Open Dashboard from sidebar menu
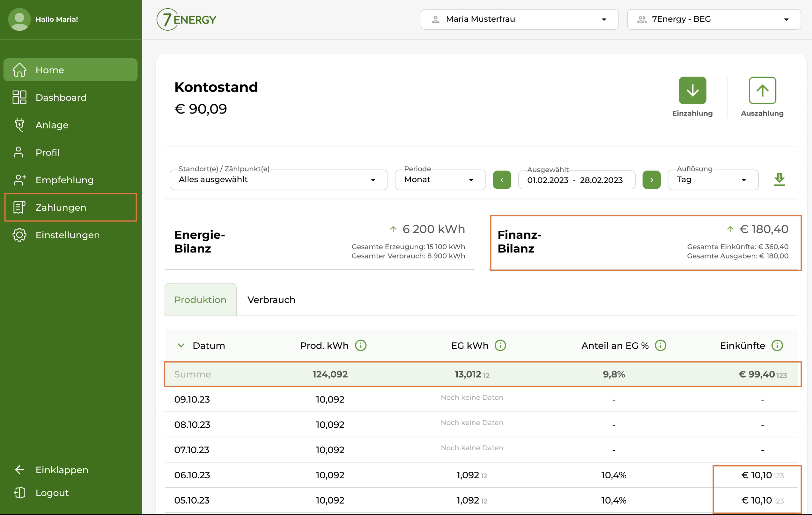This screenshot has height=515, width=812. click(x=61, y=98)
